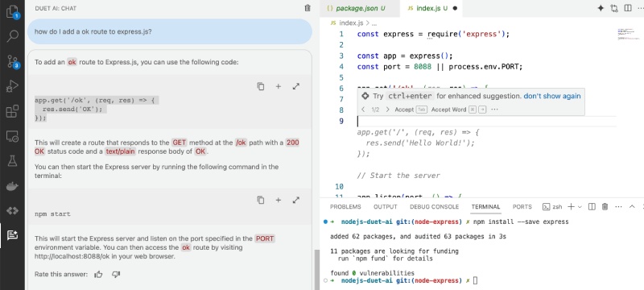Kill terminal with trash icon
Viewport: 644px width, 290px height.
pyautogui.click(x=605, y=206)
